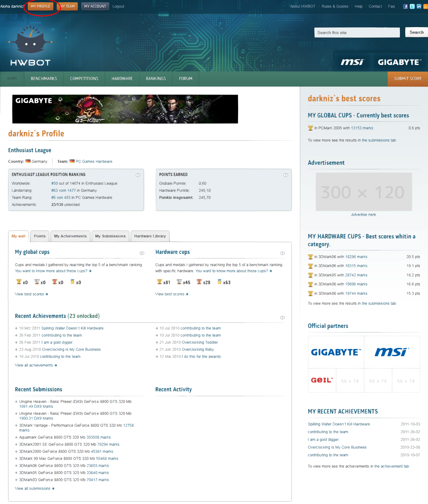Click View all submissions link

point(34,489)
